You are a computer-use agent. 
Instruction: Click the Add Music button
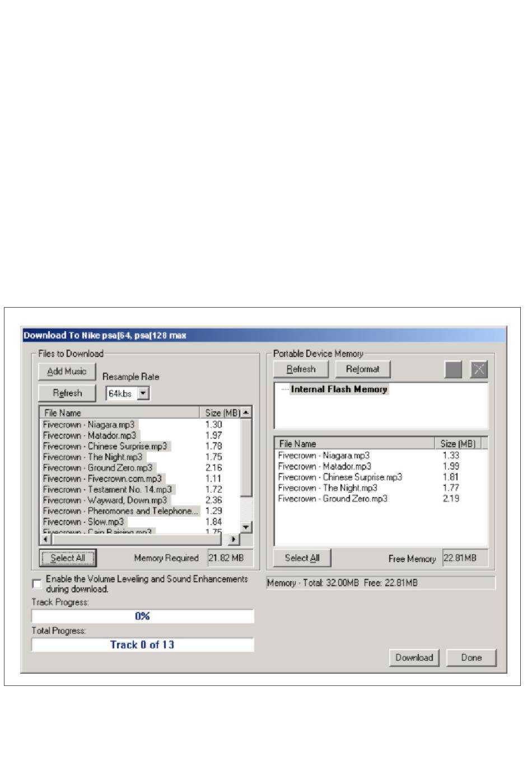point(67,371)
